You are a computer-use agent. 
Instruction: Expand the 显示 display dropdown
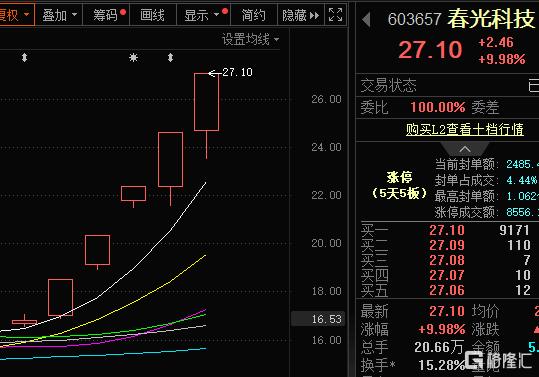pyautogui.click(x=204, y=15)
